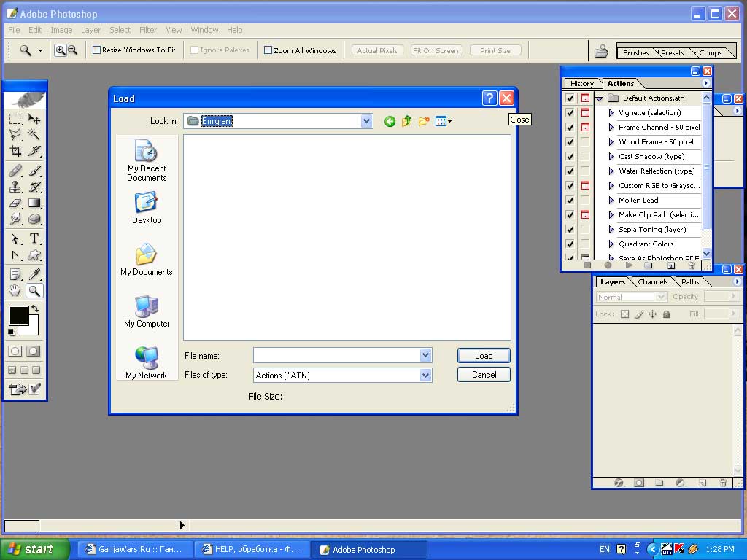
Task: Collapse the Default Actions.atn set
Action: pos(600,98)
